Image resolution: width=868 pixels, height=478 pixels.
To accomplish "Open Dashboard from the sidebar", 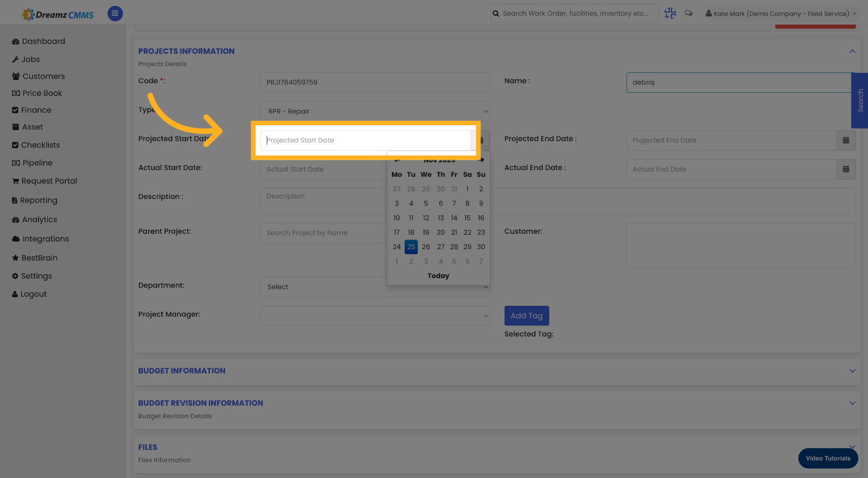I will (x=38, y=41).
